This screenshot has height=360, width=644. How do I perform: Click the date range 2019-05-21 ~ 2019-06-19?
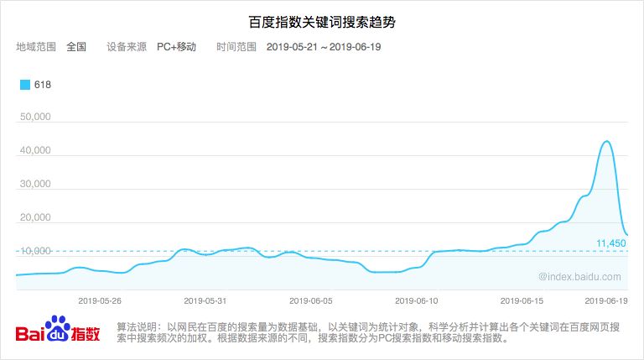(324, 47)
